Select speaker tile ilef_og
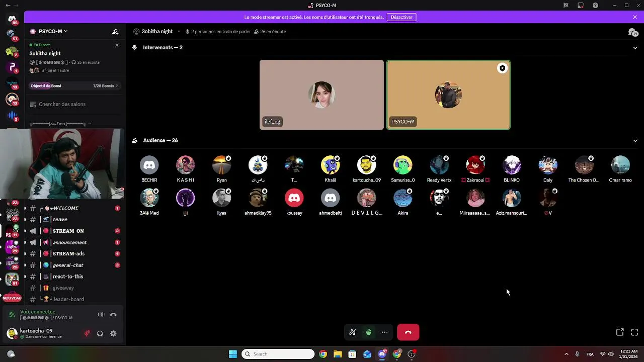The height and width of the screenshot is (362, 644). [x=321, y=95]
